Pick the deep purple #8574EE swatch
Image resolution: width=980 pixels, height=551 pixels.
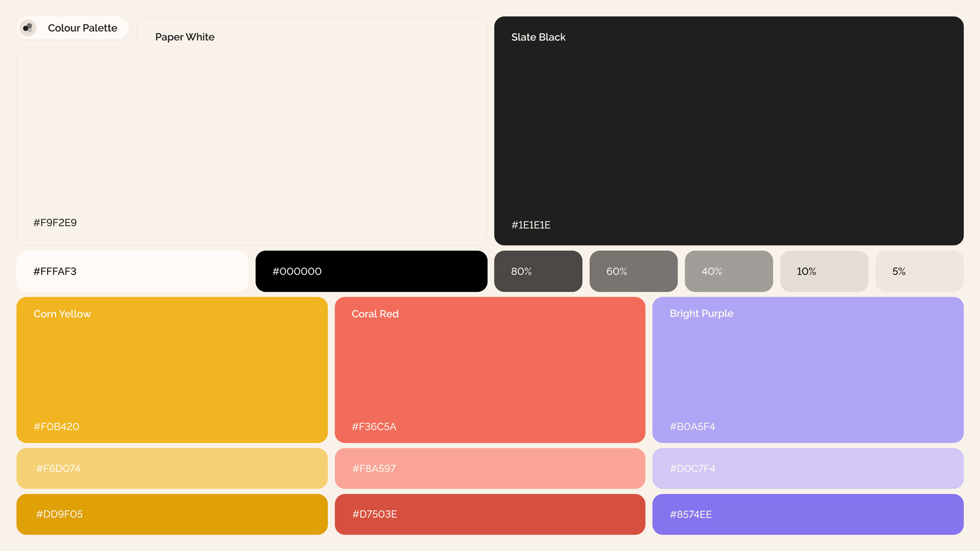pyautogui.click(x=808, y=514)
